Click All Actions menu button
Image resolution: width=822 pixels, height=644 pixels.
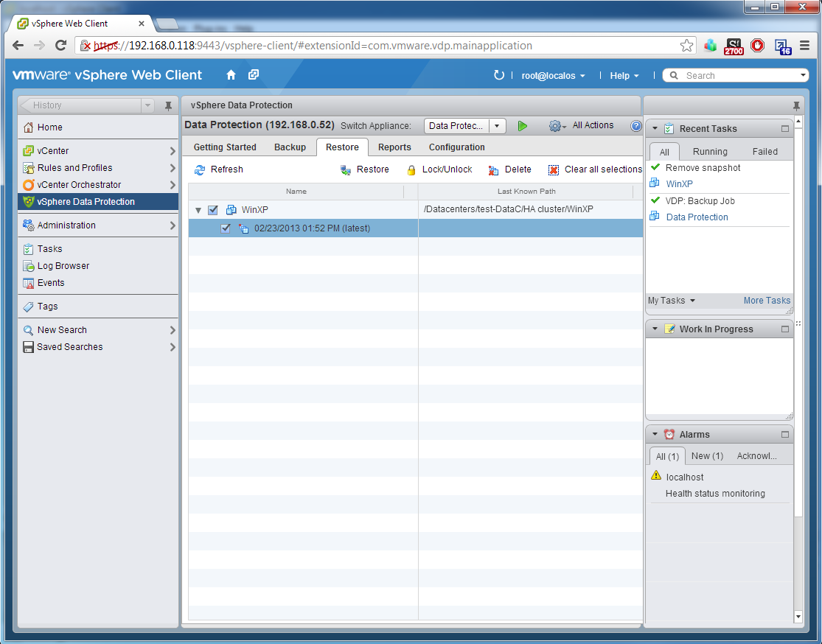point(593,125)
